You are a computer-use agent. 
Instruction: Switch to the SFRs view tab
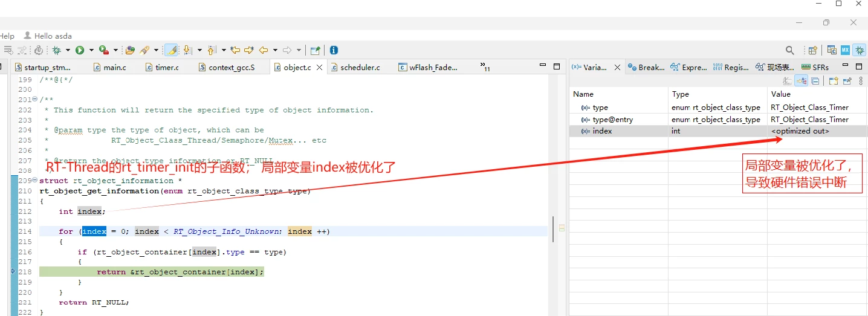[815, 68]
